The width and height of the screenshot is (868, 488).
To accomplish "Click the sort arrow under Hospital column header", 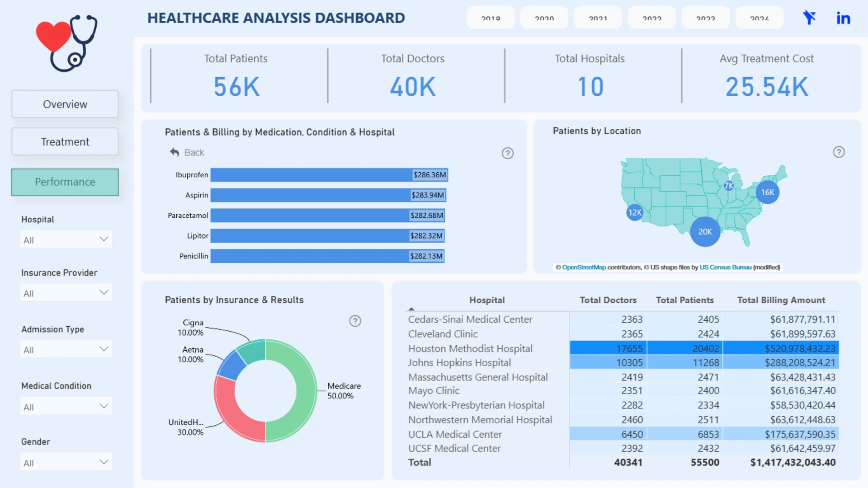I will (411, 309).
